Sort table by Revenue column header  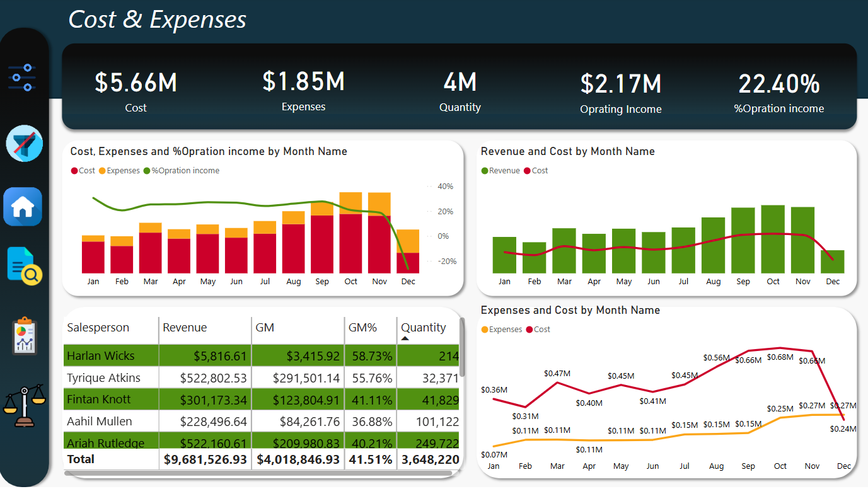click(x=185, y=328)
